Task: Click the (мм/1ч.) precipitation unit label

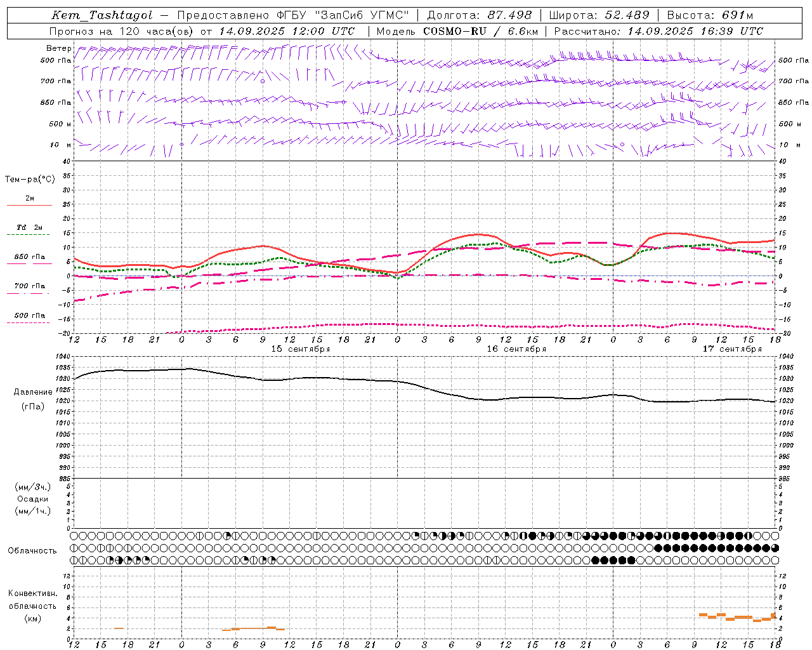Action: click(x=33, y=511)
